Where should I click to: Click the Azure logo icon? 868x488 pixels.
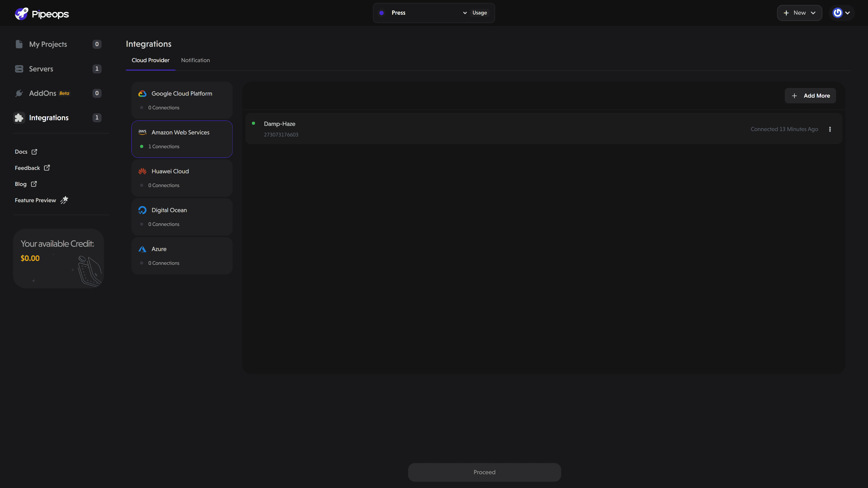[142, 249]
